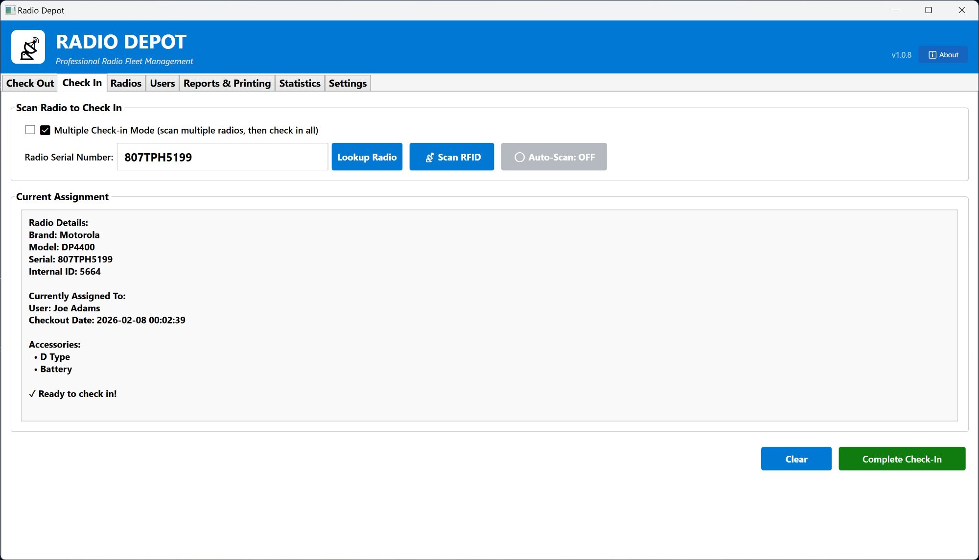The height and width of the screenshot is (560, 979).
Task: Open the Radios tab
Action: 126,83
